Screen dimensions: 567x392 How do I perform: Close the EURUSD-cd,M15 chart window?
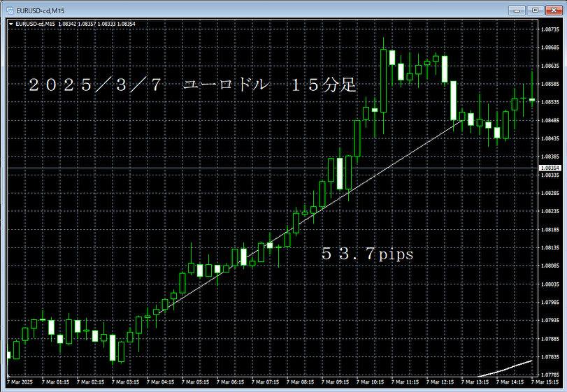(553, 9)
